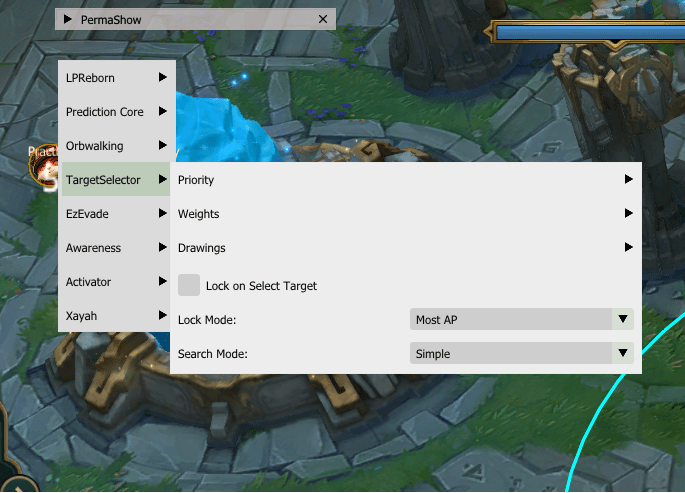Open the LPReborn menu entry

pyautogui.click(x=116, y=78)
